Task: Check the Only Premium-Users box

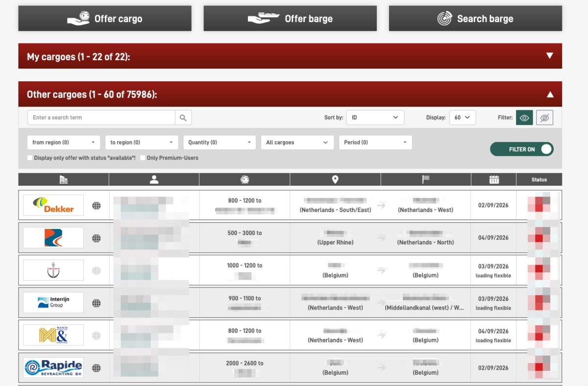Action: point(143,158)
